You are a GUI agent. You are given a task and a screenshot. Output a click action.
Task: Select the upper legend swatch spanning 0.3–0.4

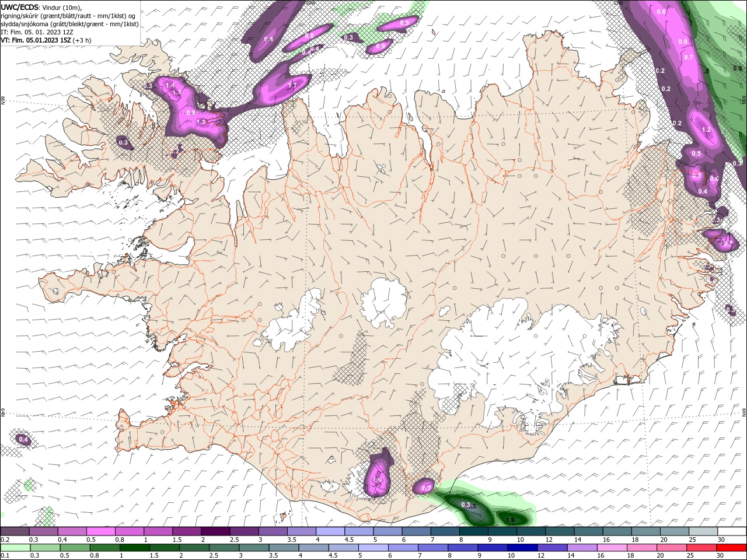tap(43, 531)
